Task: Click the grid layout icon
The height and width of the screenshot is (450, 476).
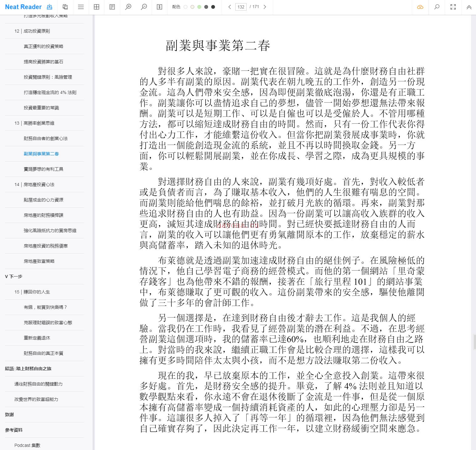Action: [97, 7]
